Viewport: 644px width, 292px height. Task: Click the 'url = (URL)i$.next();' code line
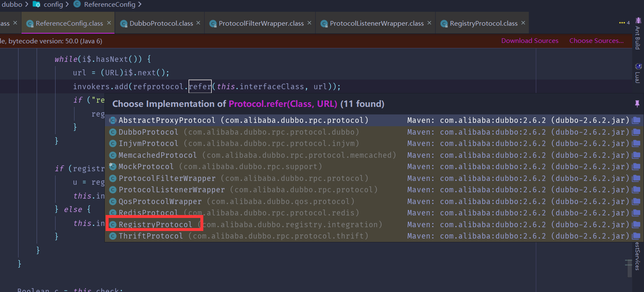click(121, 73)
